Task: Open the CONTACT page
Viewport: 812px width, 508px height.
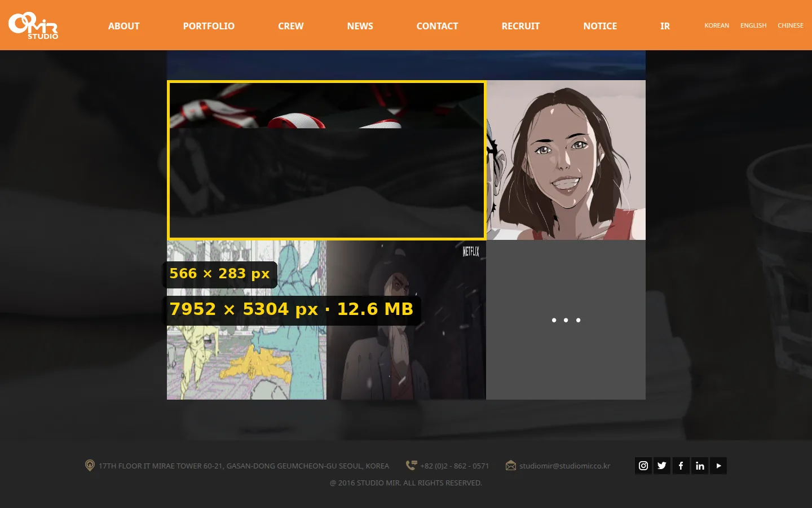Action: [438, 26]
